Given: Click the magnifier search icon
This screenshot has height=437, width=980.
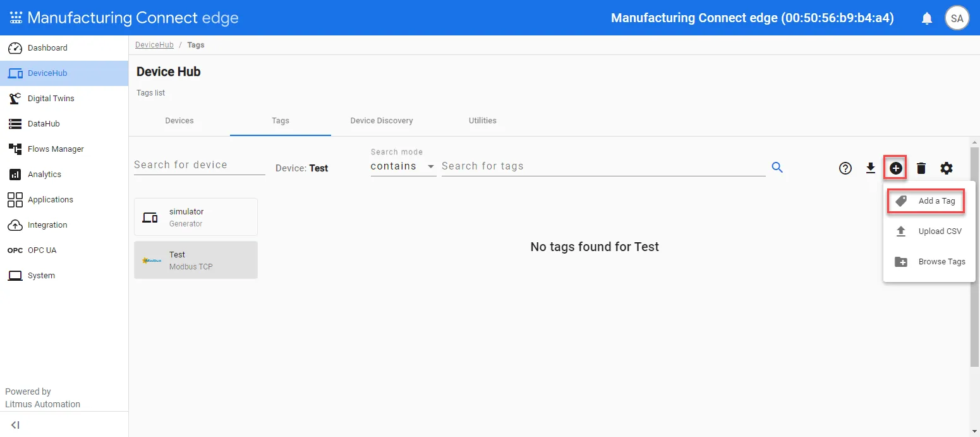Looking at the screenshot, I should pyautogui.click(x=778, y=168).
